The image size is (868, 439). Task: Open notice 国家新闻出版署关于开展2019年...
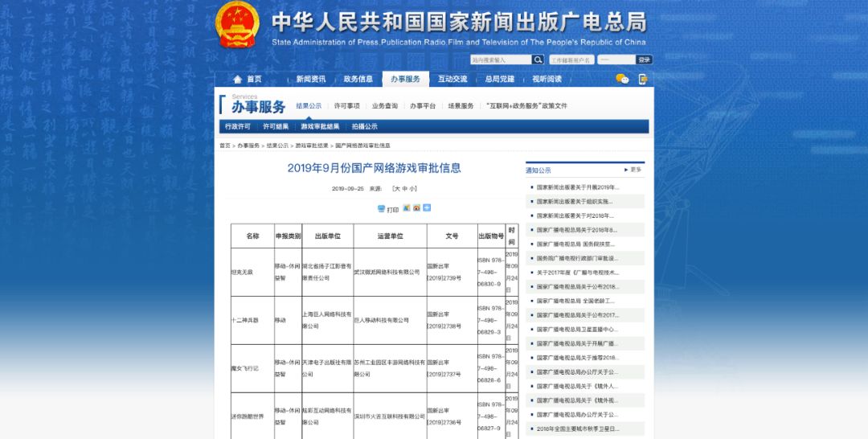[577, 187]
